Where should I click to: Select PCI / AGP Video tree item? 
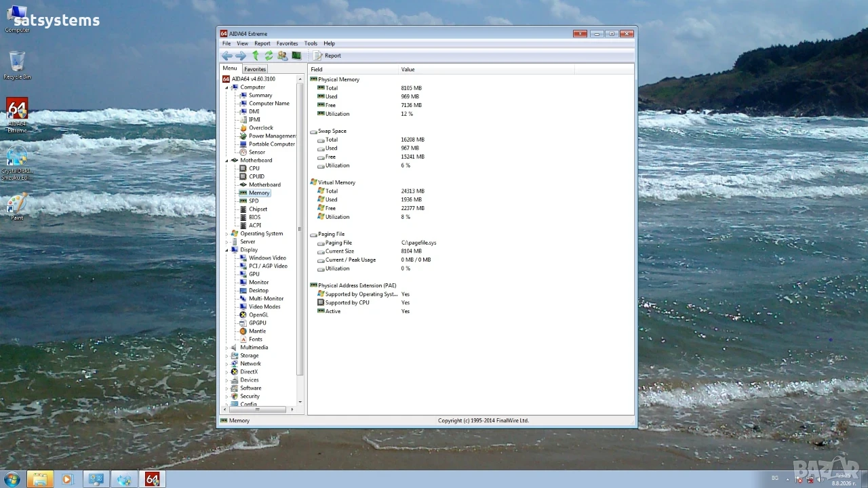pos(268,266)
